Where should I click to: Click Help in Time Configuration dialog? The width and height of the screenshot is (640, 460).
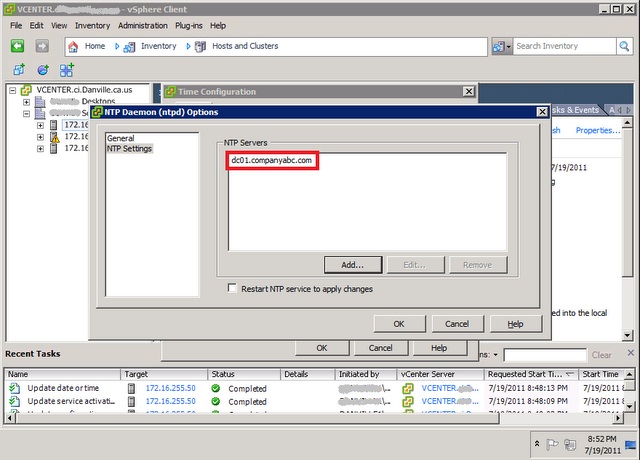point(439,348)
